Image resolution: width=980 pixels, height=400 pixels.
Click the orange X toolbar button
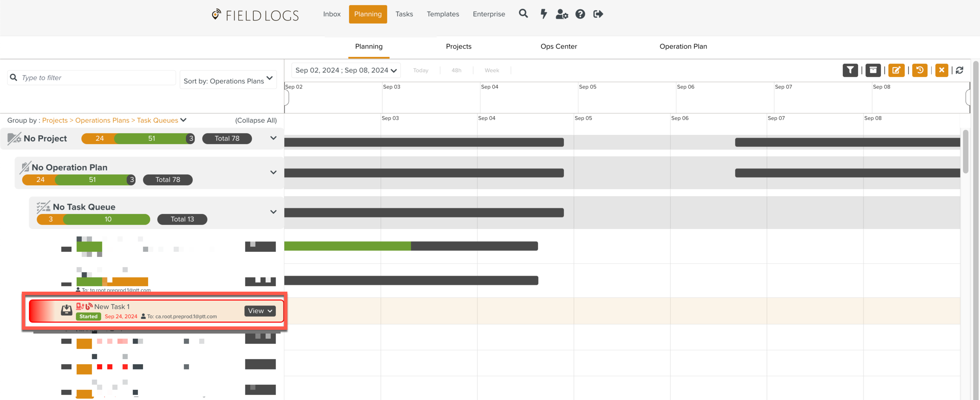(x=942, y=70)
